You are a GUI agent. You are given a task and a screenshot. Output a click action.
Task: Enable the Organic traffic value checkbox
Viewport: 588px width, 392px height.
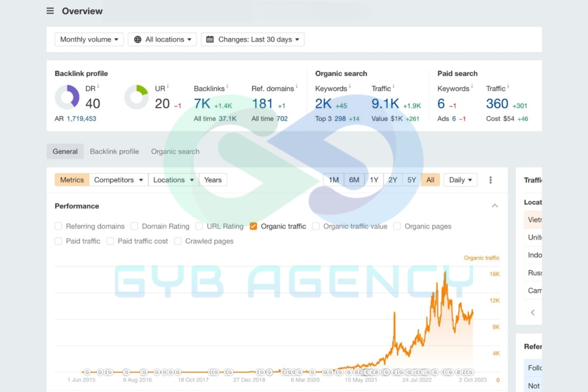[x=316, y=226]
